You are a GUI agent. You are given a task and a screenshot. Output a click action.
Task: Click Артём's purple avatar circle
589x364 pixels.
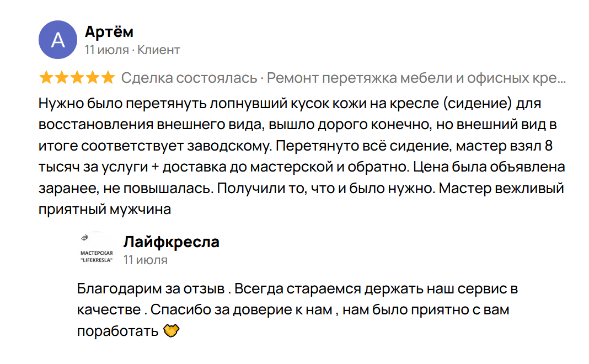pyautogui.click(x=57, y=40)
